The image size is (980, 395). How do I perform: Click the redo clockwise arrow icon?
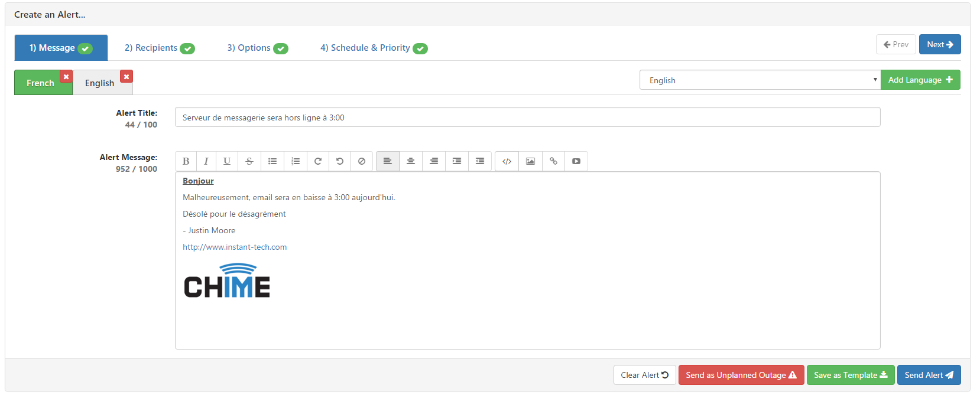click(318, 161)
